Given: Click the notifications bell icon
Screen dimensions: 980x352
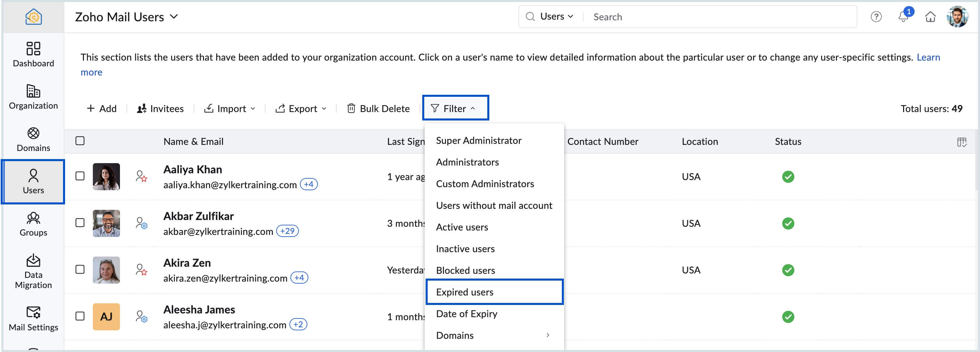Looking at the screenshot, I should tap(903, 17).
